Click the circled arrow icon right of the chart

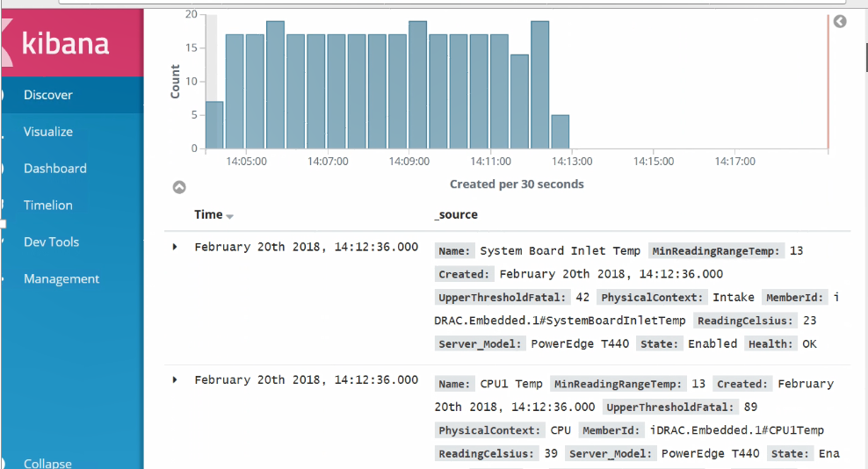click(x=840, y=21)
